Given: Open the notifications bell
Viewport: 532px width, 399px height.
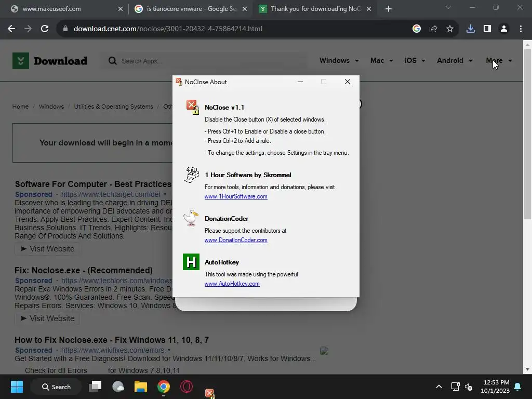Looking at the screenshot, I should coord(517,387).
